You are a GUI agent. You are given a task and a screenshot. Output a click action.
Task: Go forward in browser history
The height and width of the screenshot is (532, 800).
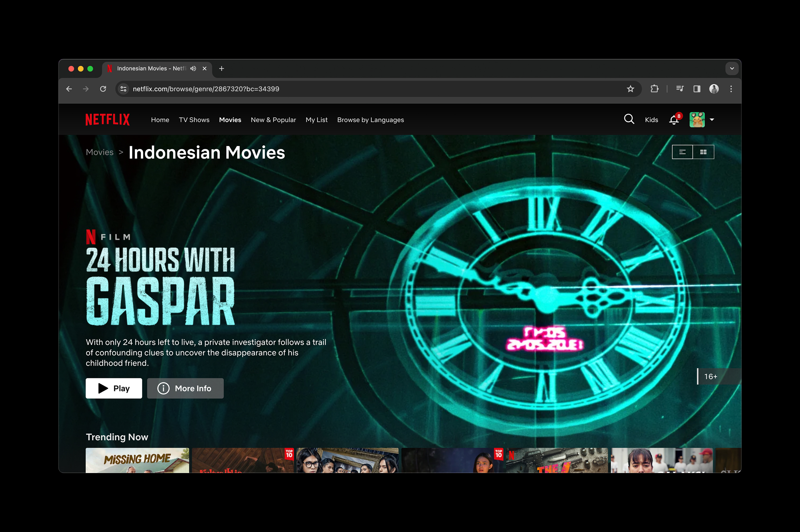(x=86, y=89)
